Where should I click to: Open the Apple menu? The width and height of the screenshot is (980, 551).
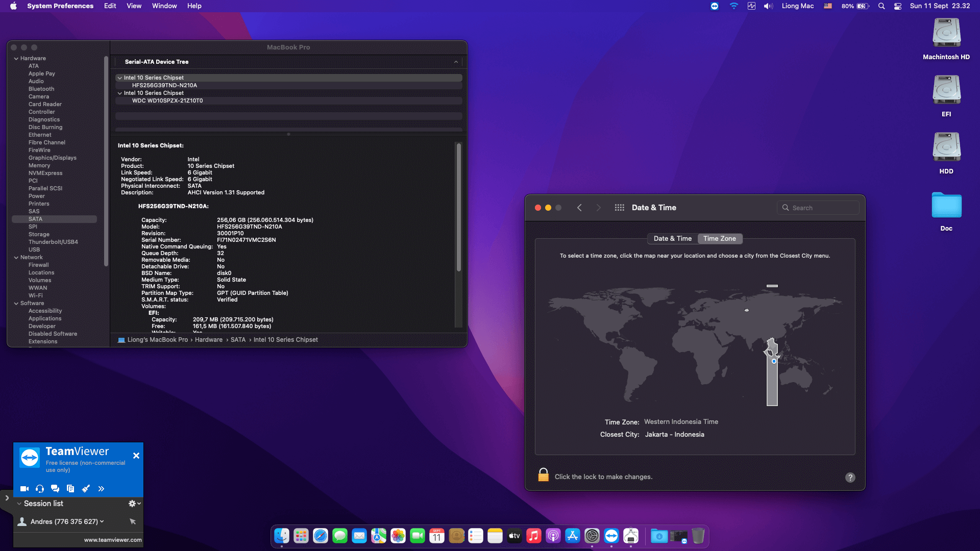click(13, 6)
